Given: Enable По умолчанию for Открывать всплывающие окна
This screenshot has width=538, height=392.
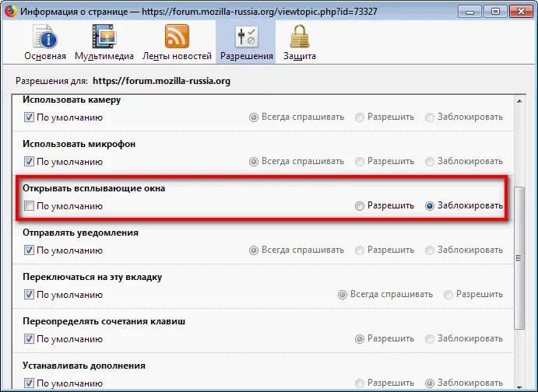Looking at the screenshot, I should (29, 206).
